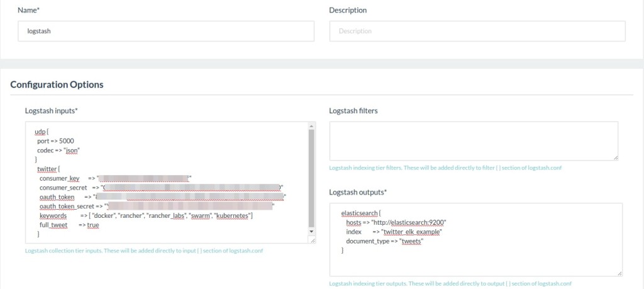Click the "Configuration Options" section heading

[x=57, y=84]
